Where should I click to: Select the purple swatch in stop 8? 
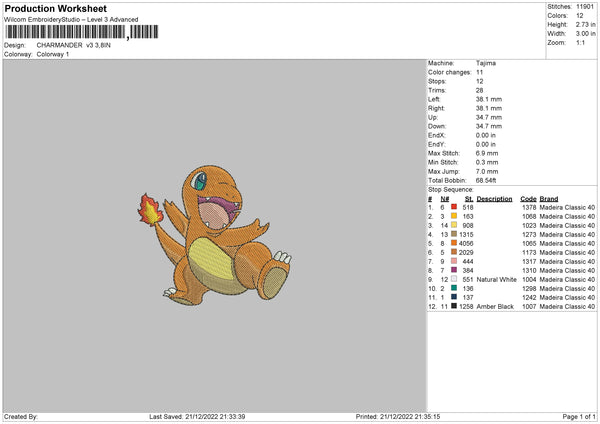point(455,270)
